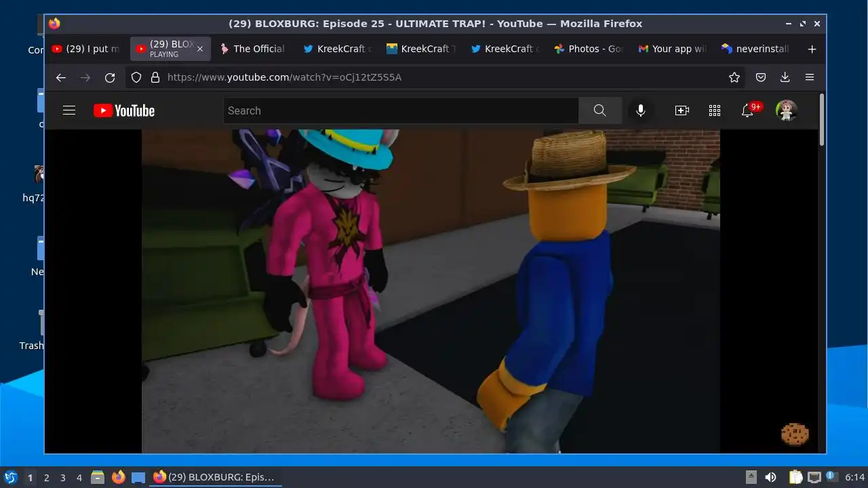Screen dimensions: 868x488
Task: Go back with Firefox back arrow
Action: point(61,77)
